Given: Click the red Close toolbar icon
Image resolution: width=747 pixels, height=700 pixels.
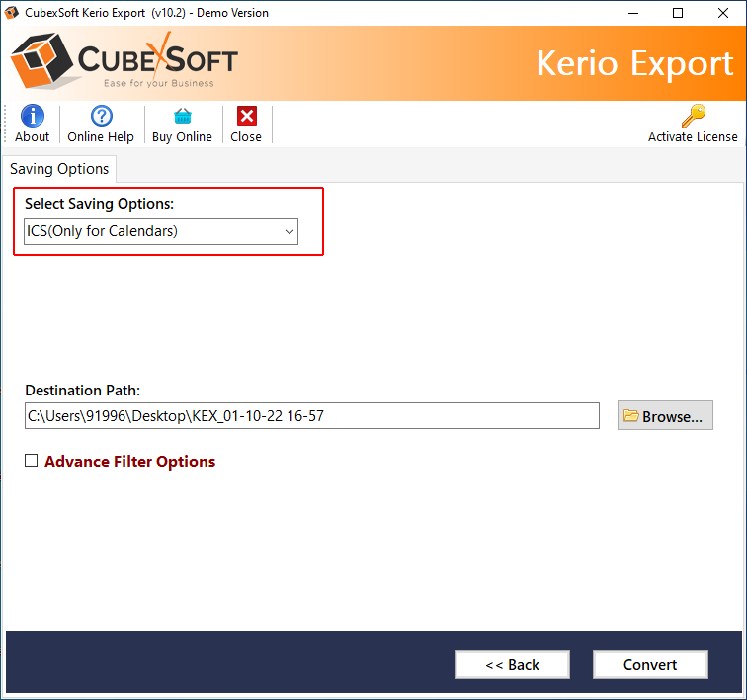Looking at the screenshot, I should 247,116.
